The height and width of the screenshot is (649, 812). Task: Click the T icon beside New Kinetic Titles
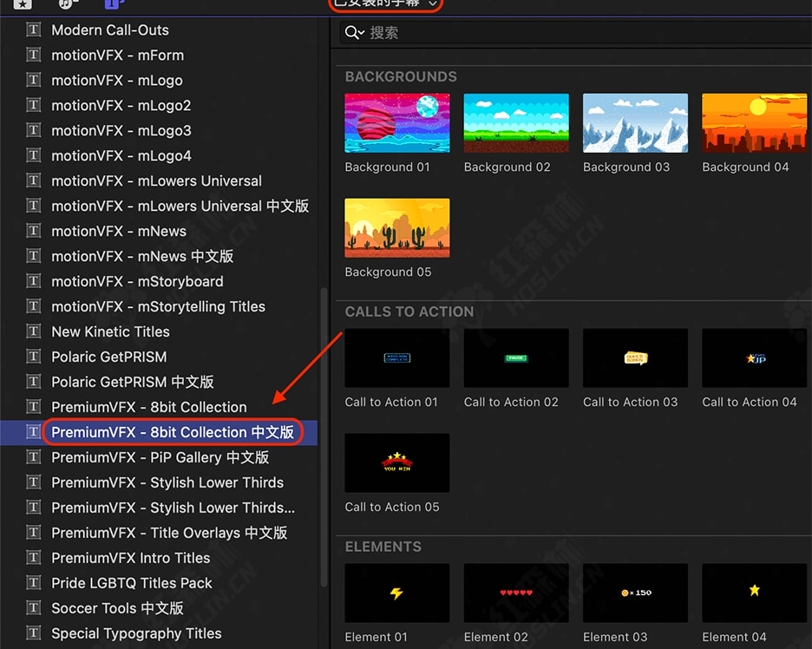point(34,331)
